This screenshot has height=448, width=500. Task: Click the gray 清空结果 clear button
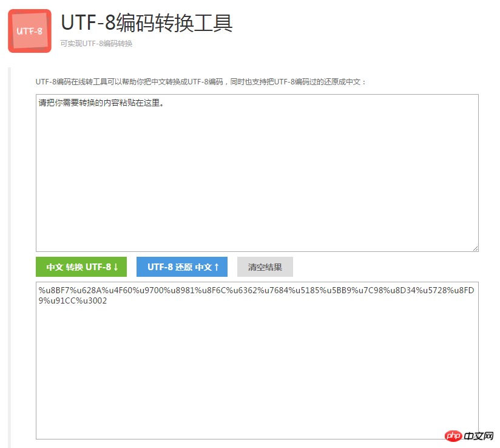[x=265, y=266]
